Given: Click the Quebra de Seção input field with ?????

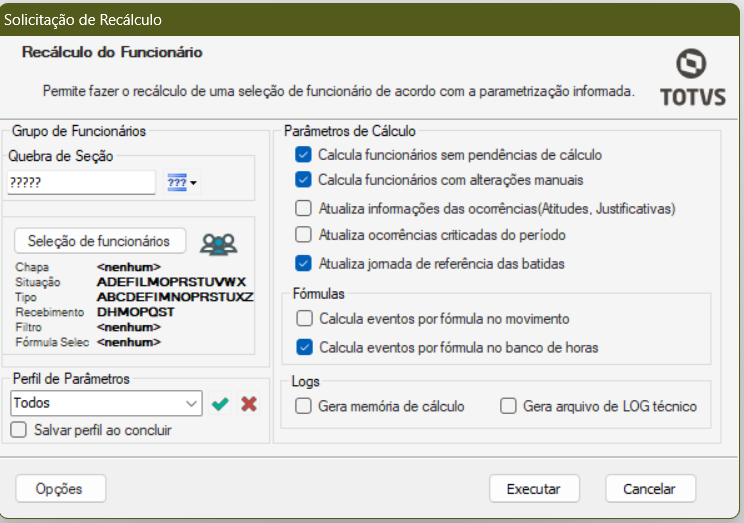Looking at the screenshot, I should [x=81, y=182].
